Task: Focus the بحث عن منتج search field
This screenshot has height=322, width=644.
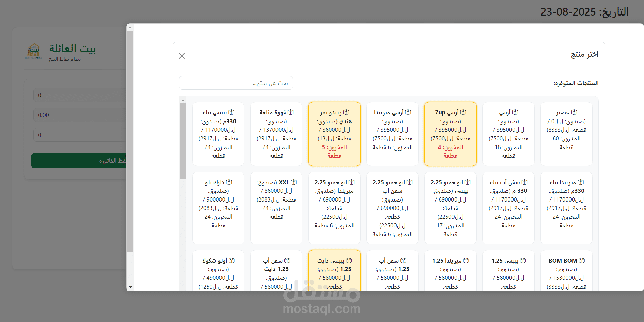Action: [x=236, y=83]
